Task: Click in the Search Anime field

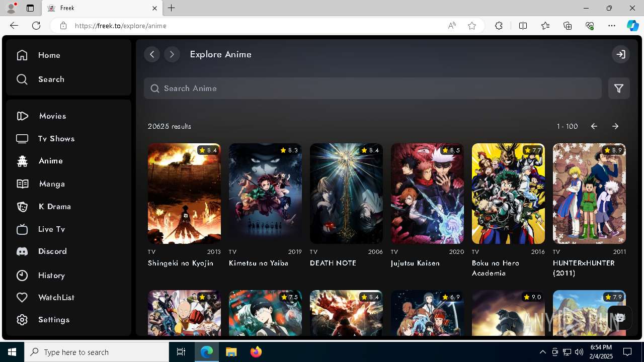Action: click(373, 88)
